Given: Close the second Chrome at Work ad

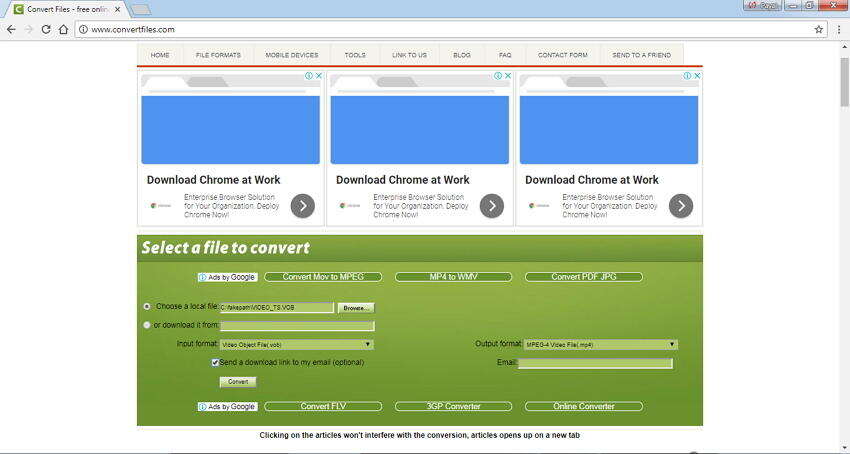Looking at the screenshot, I should pos(508,76).
